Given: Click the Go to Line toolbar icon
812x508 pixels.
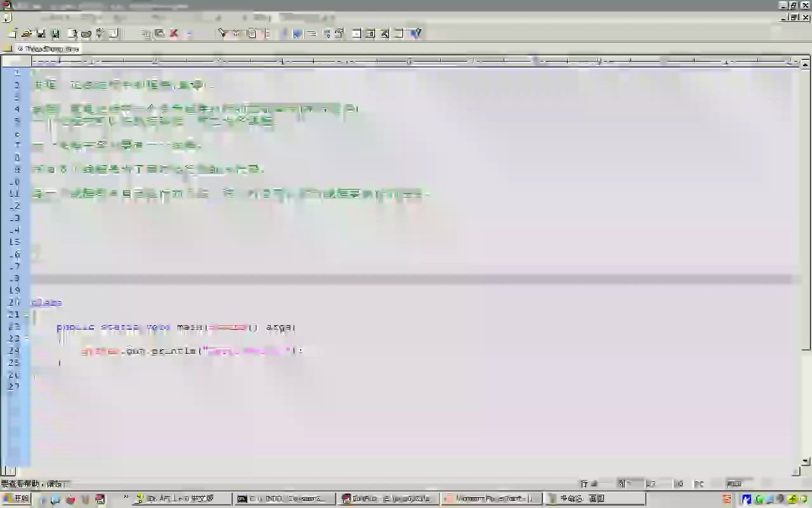Looking at the screenshot, I should (x=266, y=34).
